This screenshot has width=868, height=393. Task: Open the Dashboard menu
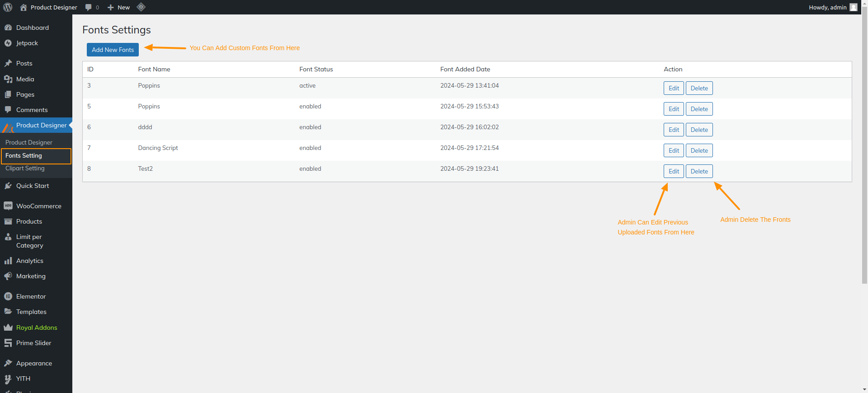tap(36, 28)
